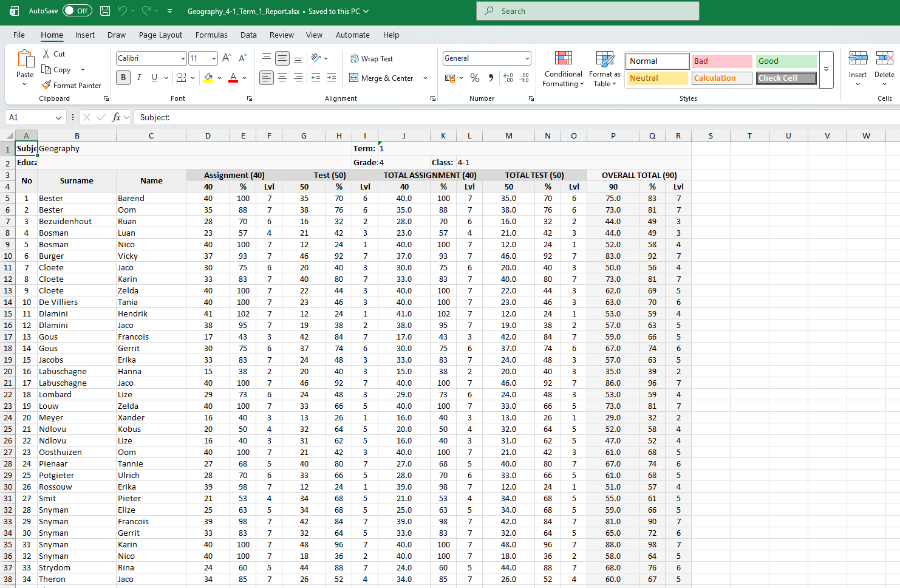900x588 pixels.
Task: Switch to the Insert tab
Action: coord(85,35)
